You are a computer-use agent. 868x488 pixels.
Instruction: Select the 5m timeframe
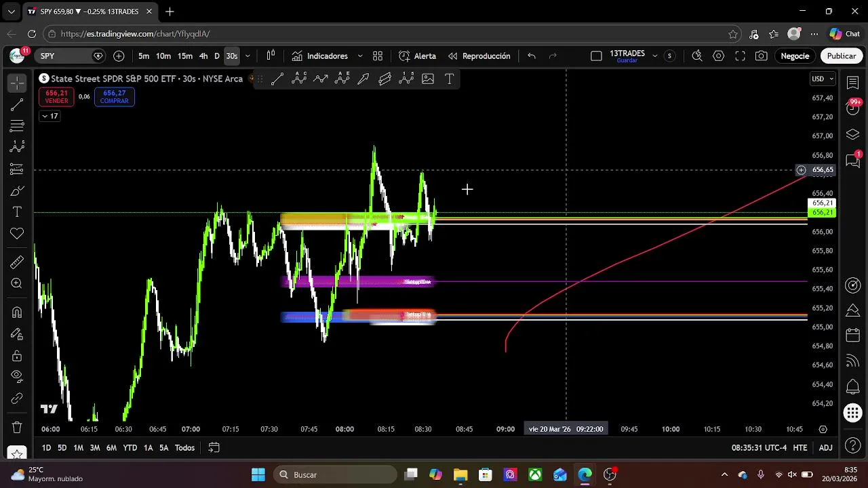(x=144, y=56)
